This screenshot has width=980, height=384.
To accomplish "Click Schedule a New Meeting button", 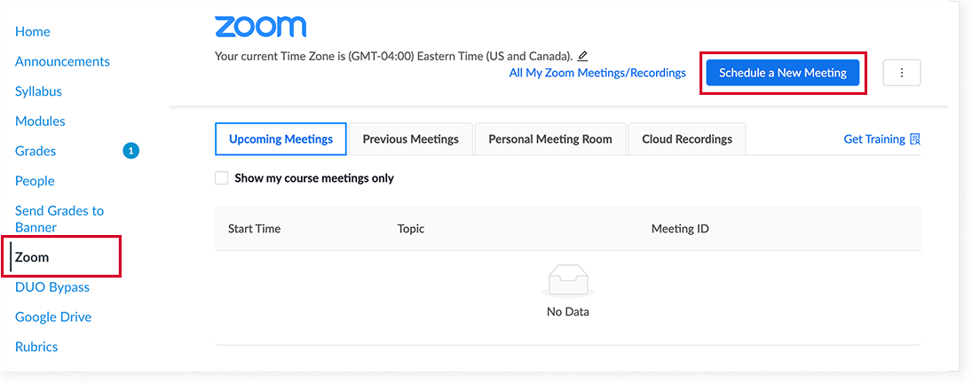I will pyautogui.click(x=783, y=73).
